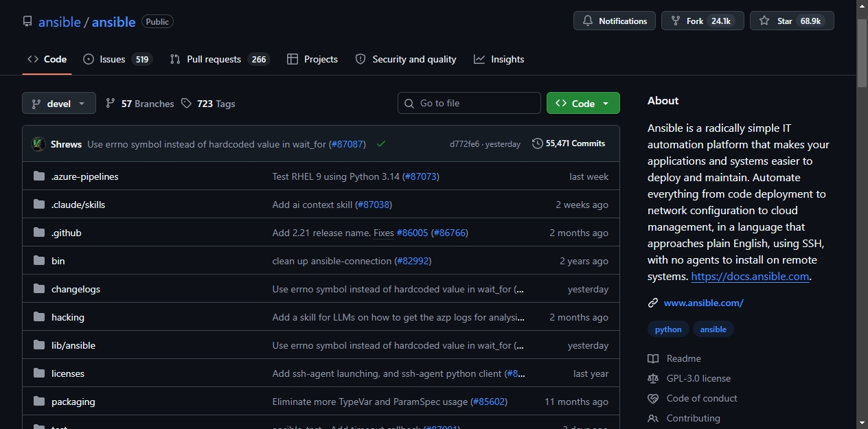Open #85602 link in packaging row

488,402
